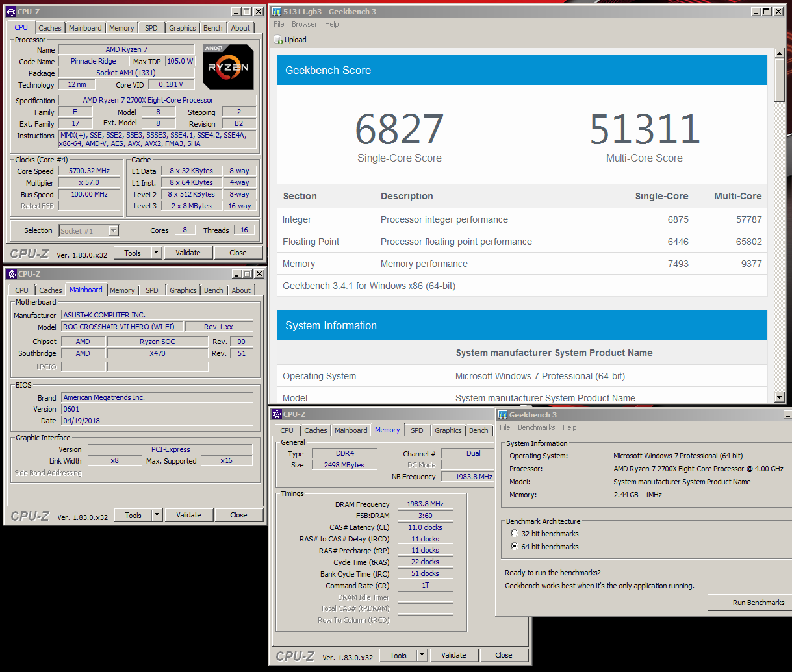Click the Upload icon in Geekbench results window
The image size is (792, 672).
[278, 40]
